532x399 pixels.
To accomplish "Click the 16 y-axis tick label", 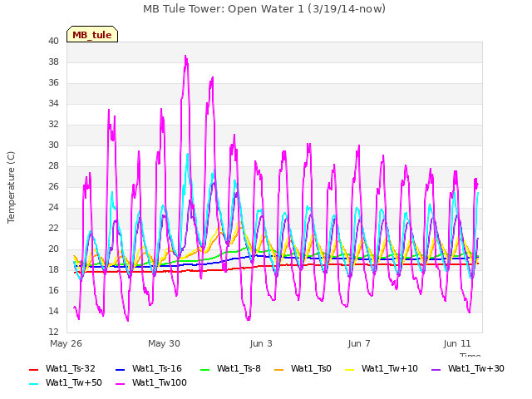I will (x=53, y=290).
